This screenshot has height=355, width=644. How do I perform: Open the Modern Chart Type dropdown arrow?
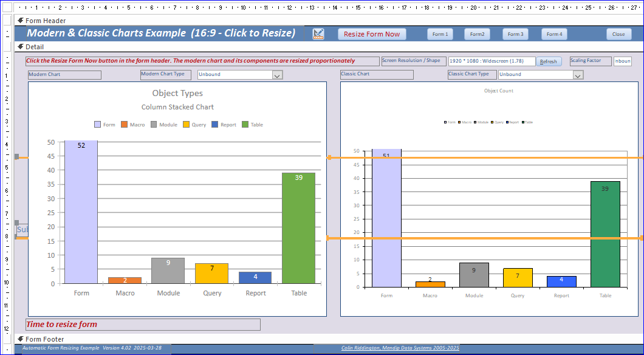click(277, 75)
